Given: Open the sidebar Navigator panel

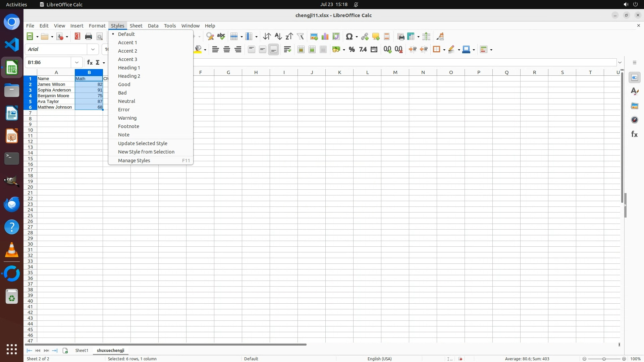Looking at the screenshot, I should [x=634, y=120].
